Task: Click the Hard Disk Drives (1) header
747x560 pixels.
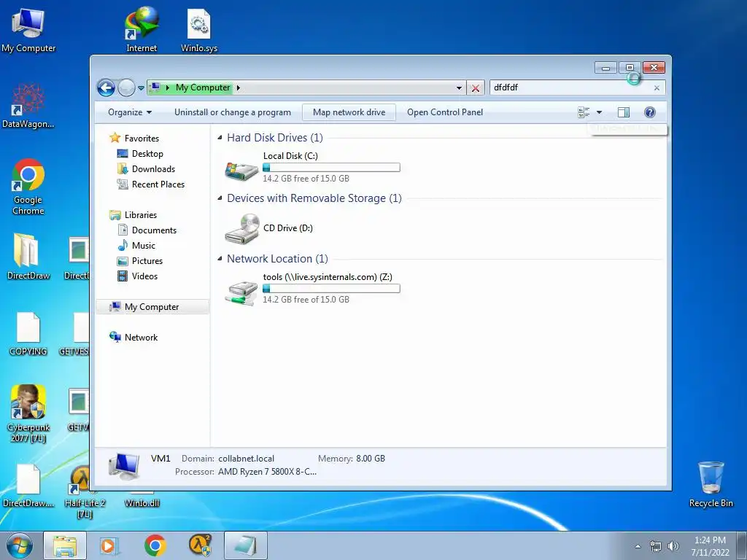Action: pyautogui.click(x=275, y=138)
